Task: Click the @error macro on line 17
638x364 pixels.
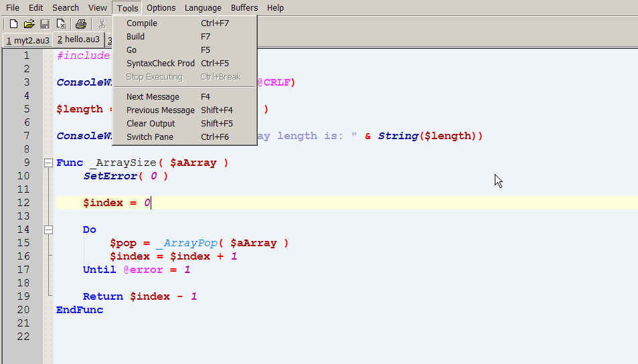Action: pyautogui.click(x=143, y=270)
